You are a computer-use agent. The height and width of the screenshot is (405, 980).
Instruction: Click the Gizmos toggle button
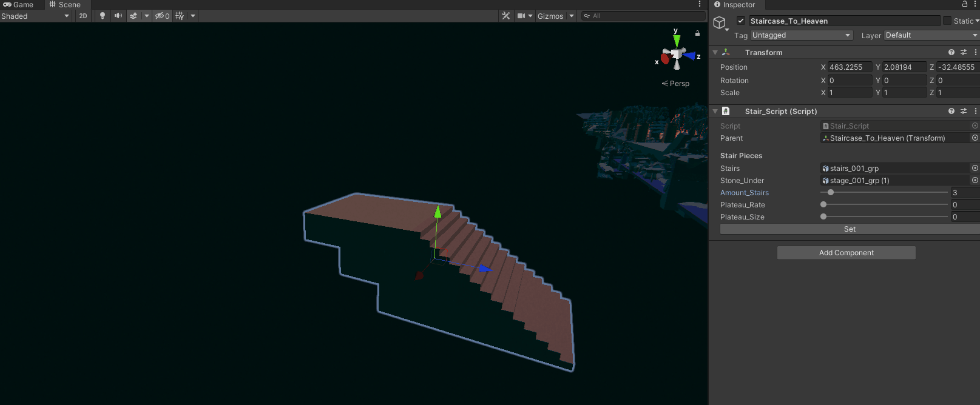(550, 16)
